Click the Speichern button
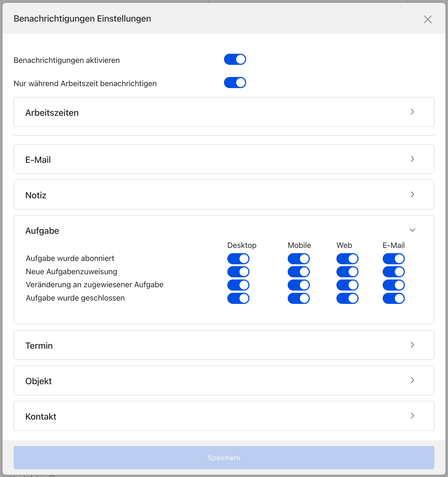 click(x=224, y=458)
